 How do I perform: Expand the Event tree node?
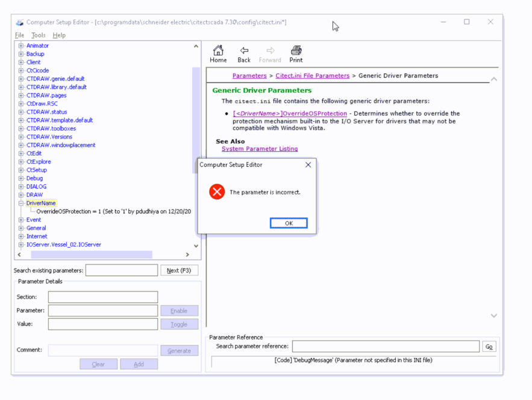21,220
